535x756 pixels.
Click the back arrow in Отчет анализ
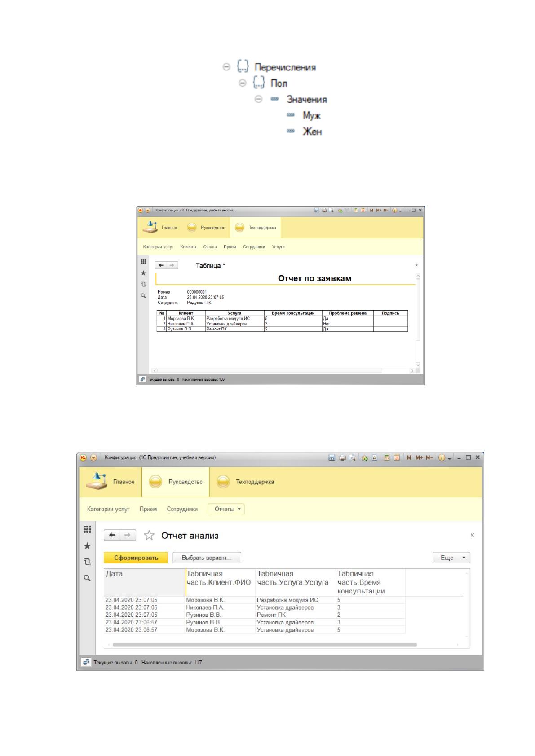coord(112,535)
